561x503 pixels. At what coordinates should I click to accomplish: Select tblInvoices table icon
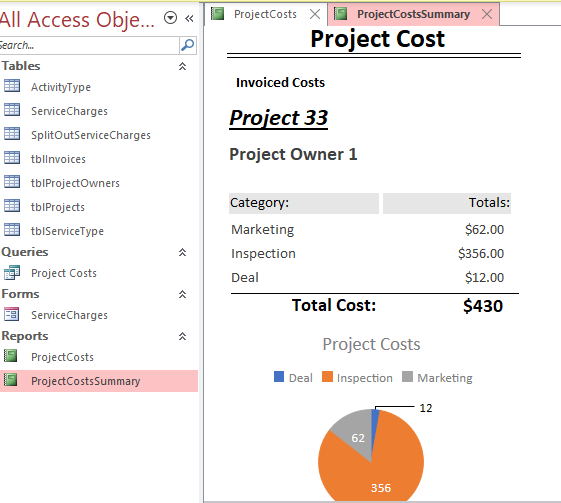click(x=12, y=157)
